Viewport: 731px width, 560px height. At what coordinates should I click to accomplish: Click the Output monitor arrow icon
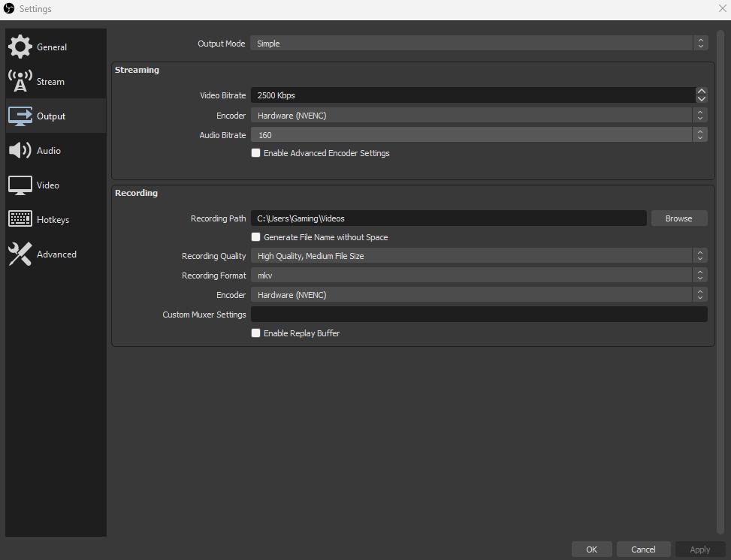[20, 116]
